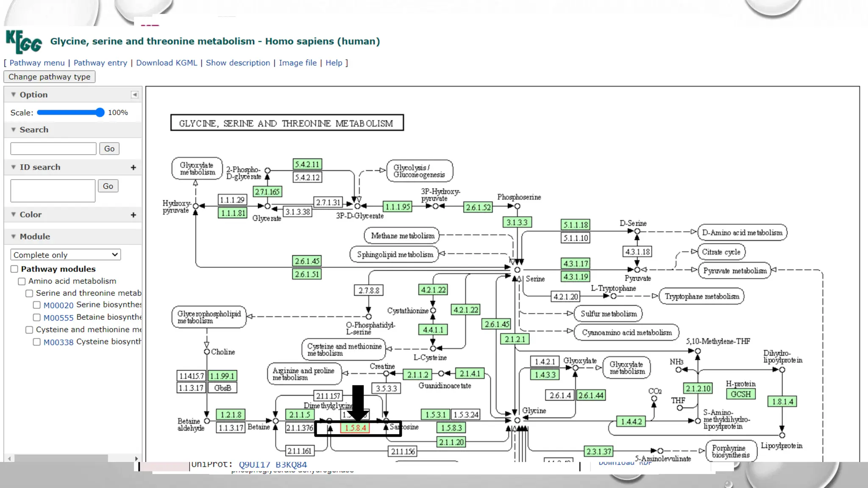Screen dimensions: 868x488
Task: Toggle the M00020 Serine biosynthesis checkbox
Action: tap(37, 305)
